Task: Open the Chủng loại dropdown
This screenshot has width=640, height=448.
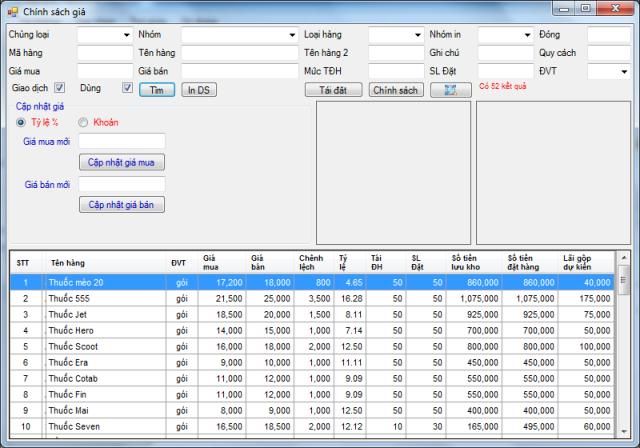Action: tap(127, 35)
